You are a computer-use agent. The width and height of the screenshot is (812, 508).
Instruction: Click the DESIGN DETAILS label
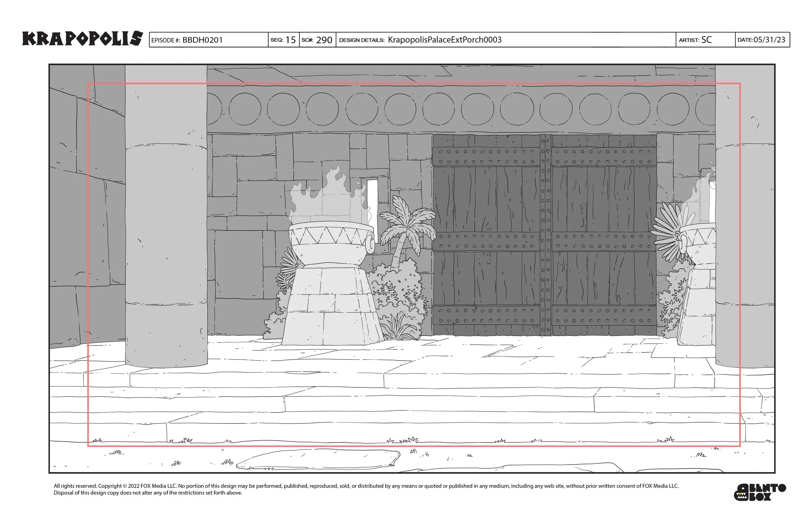pyautogui.click(x=362, y=40)
